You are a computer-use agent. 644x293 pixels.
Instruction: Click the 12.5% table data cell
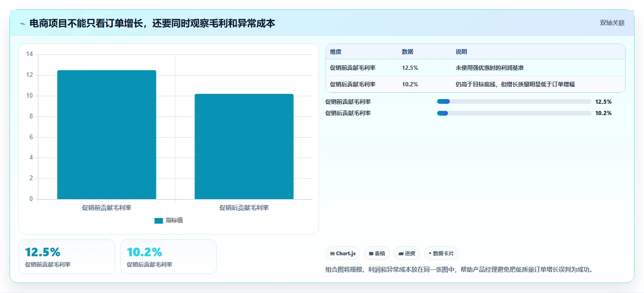pyautogui.click(x=410, y=68)
